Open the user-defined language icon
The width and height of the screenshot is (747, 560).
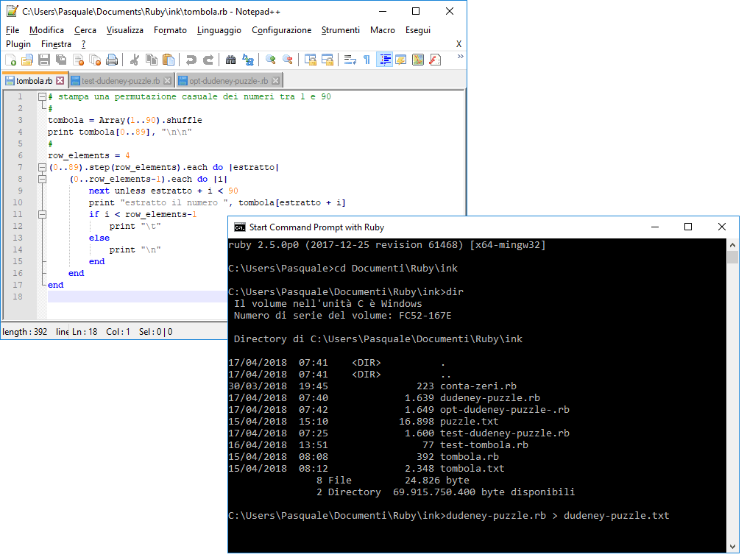click(401, 60)
